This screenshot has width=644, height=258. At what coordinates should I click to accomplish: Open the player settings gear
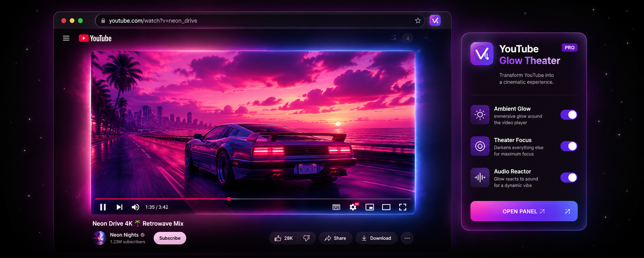pos(353,207)
